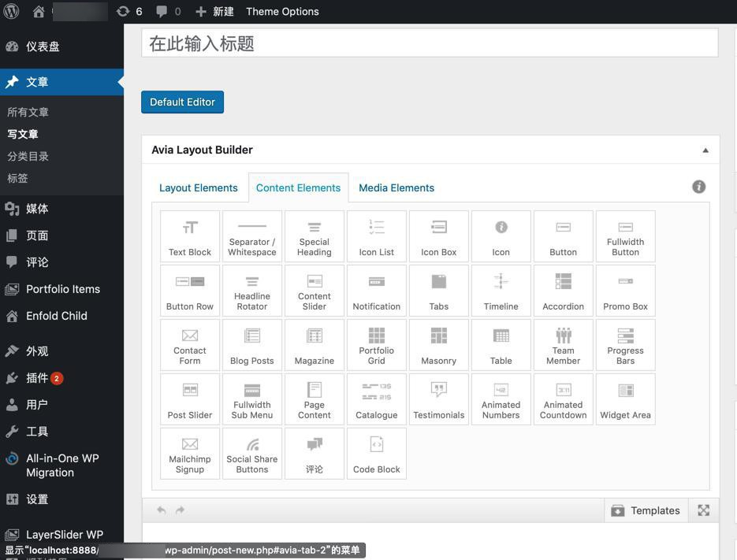737x560 pixels.
Task: Insert Magazine element
Action: click(x=315, y=345)
